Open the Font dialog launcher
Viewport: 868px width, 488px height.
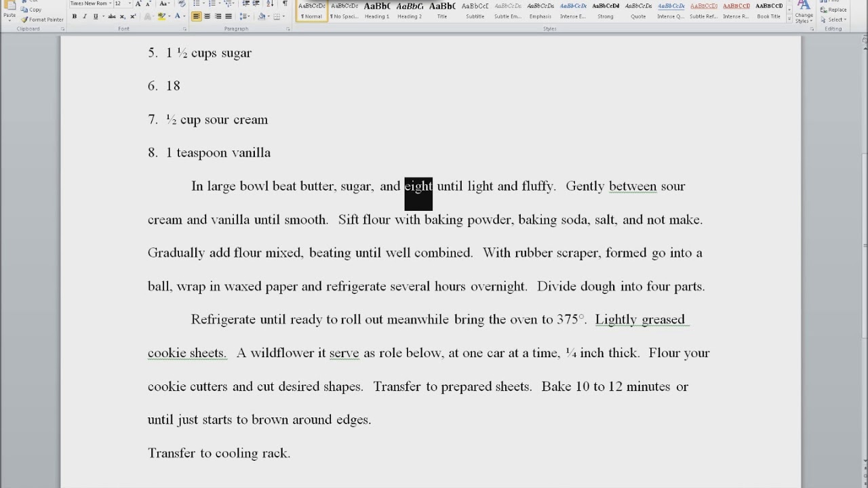pos(184,29)
